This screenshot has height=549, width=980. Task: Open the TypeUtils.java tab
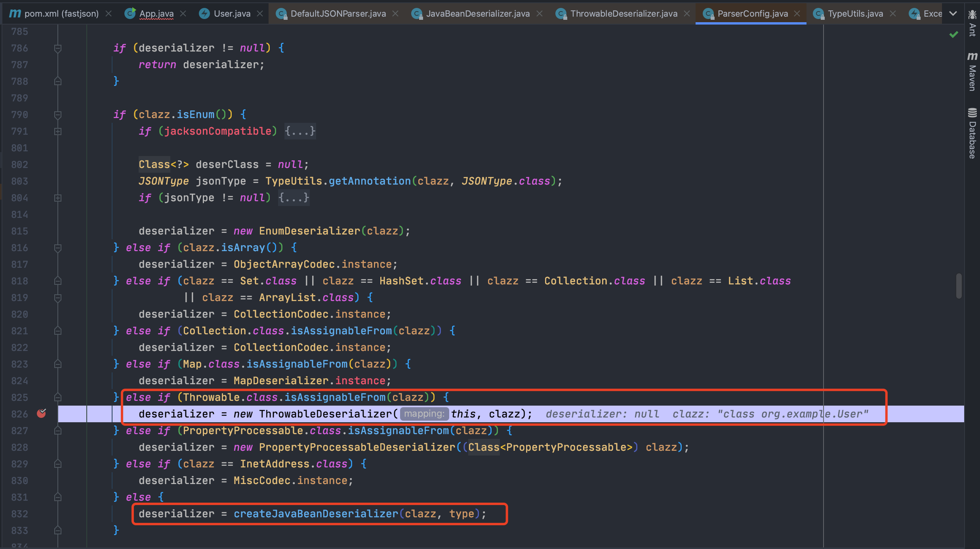click(855, 13)
